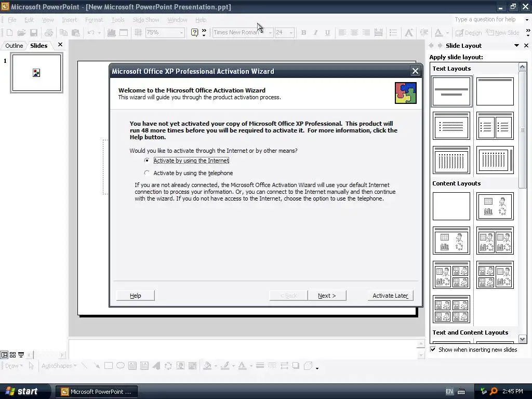Click the Undo arrow icon

pos(90,33)
